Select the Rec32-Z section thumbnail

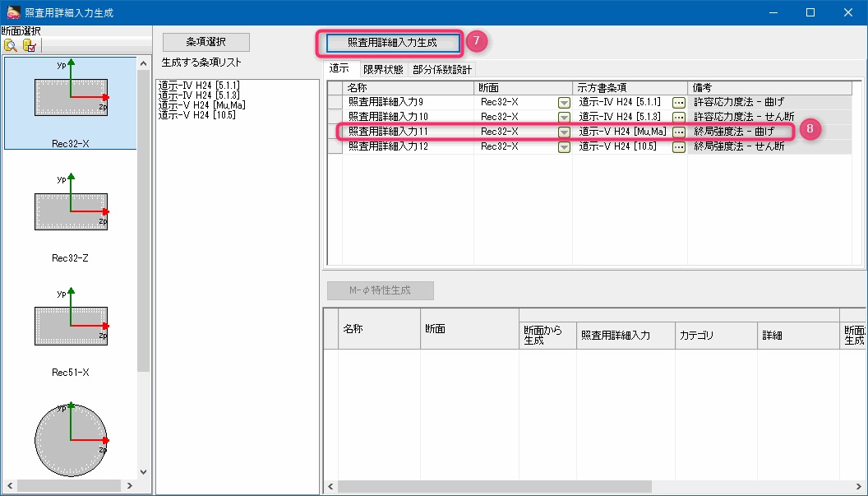point(71,217)
